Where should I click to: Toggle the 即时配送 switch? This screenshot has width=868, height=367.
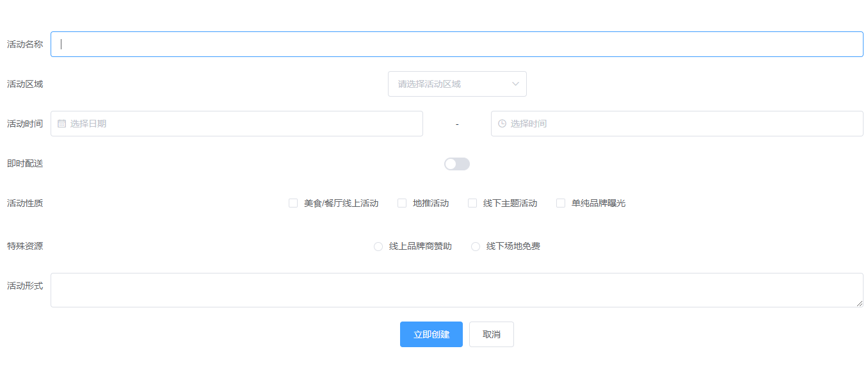click(x=457, y=164)
